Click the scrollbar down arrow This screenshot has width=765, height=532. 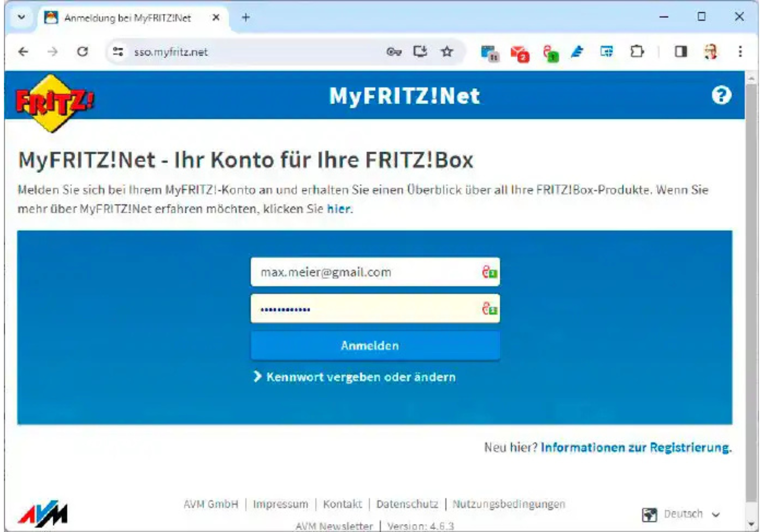click(751, 524)
